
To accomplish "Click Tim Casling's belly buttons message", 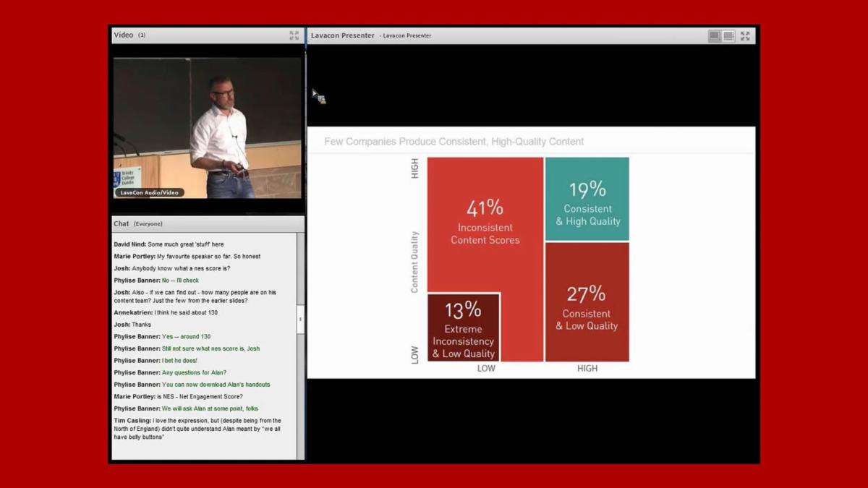I will (x=197, y=429).
